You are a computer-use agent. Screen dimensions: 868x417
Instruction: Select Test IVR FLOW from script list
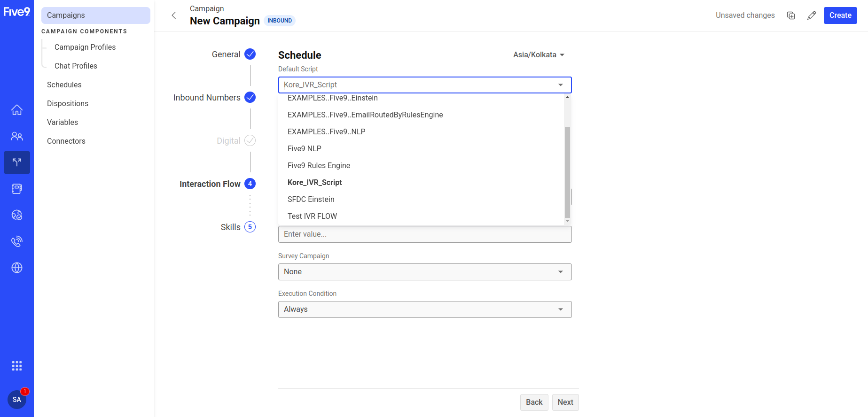[x=312, y=216]
